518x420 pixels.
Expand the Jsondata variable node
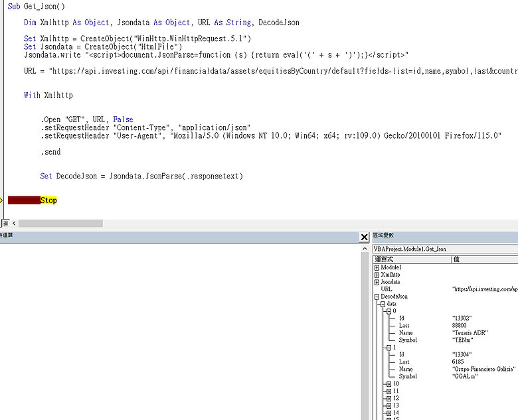click(x=377, y=282)
